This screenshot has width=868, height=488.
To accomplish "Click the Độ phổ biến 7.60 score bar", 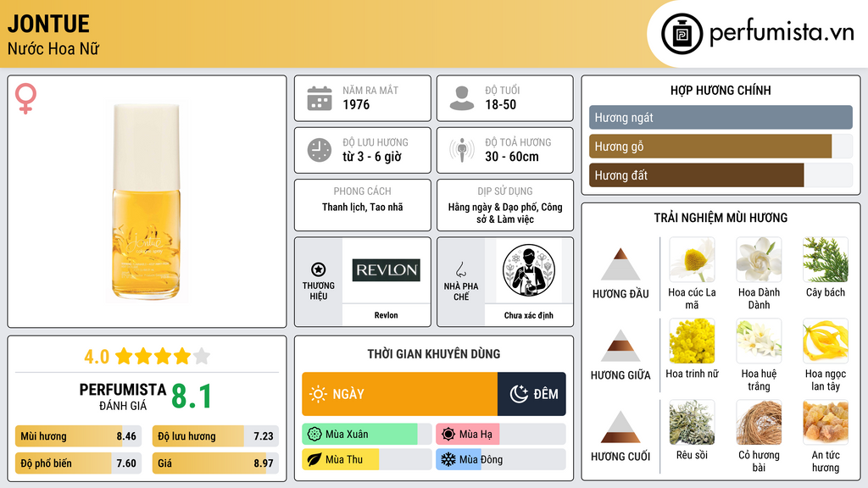I will (78, 463).
